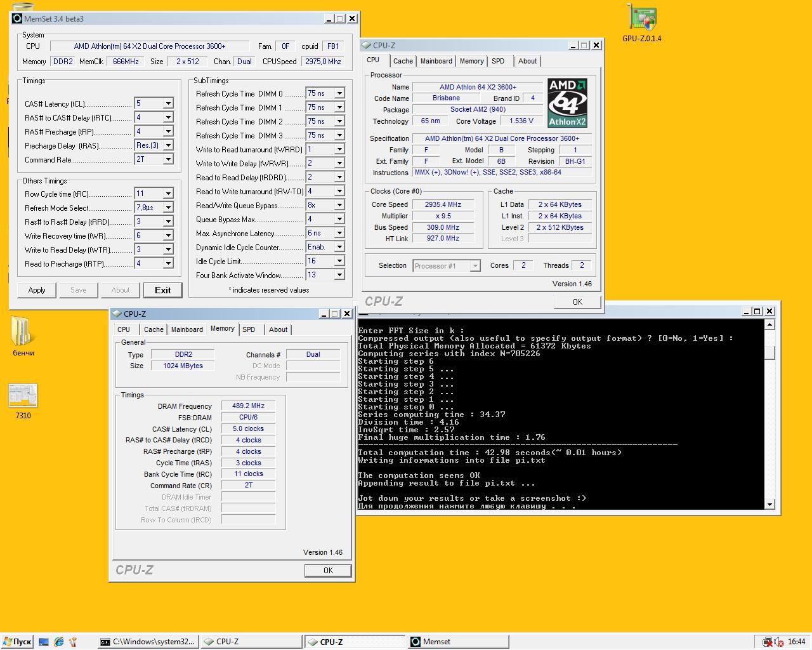Open the third quick launch icon
Viewport: 812px width, 650px height.
click(73, 642)
